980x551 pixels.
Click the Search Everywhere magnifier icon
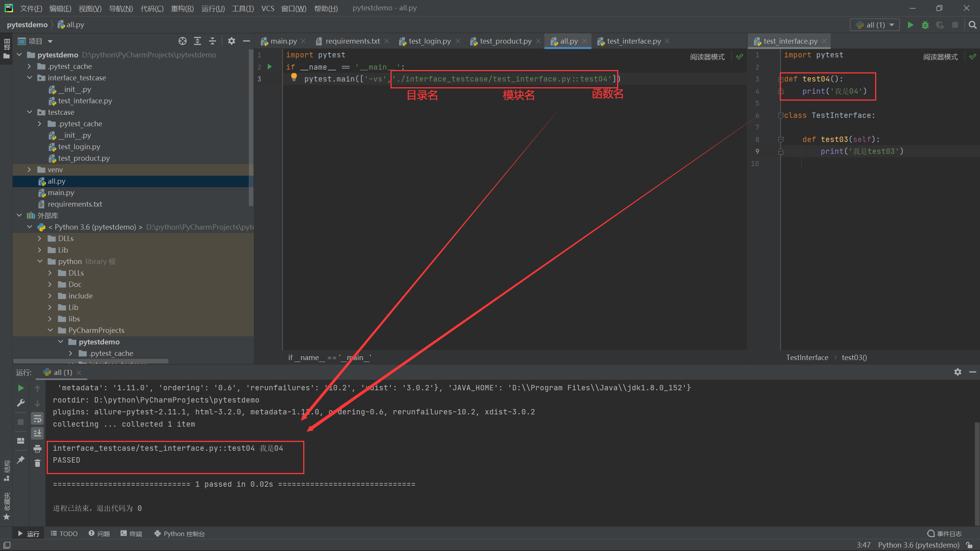[972, 25]
